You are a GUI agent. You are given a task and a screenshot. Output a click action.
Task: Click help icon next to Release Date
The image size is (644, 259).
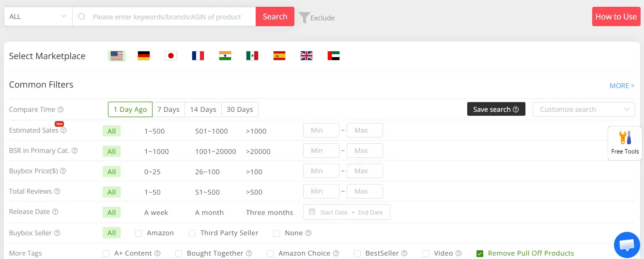[55, 212]
